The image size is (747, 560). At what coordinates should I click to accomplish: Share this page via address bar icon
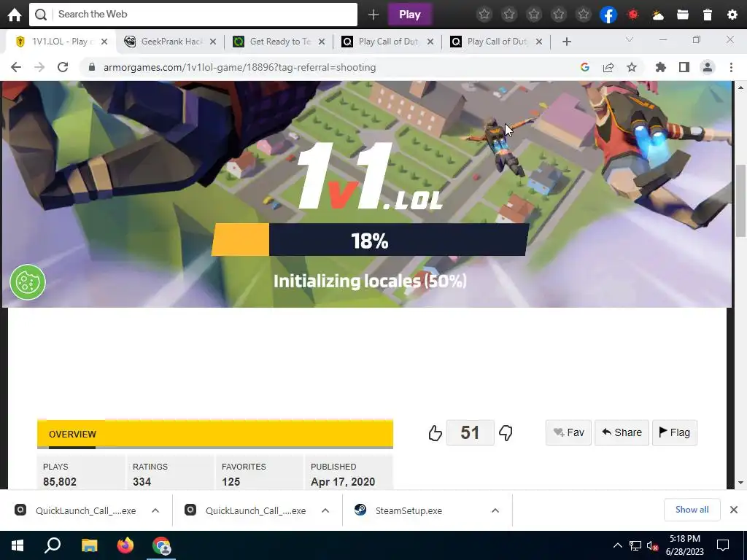click(608, 67)
